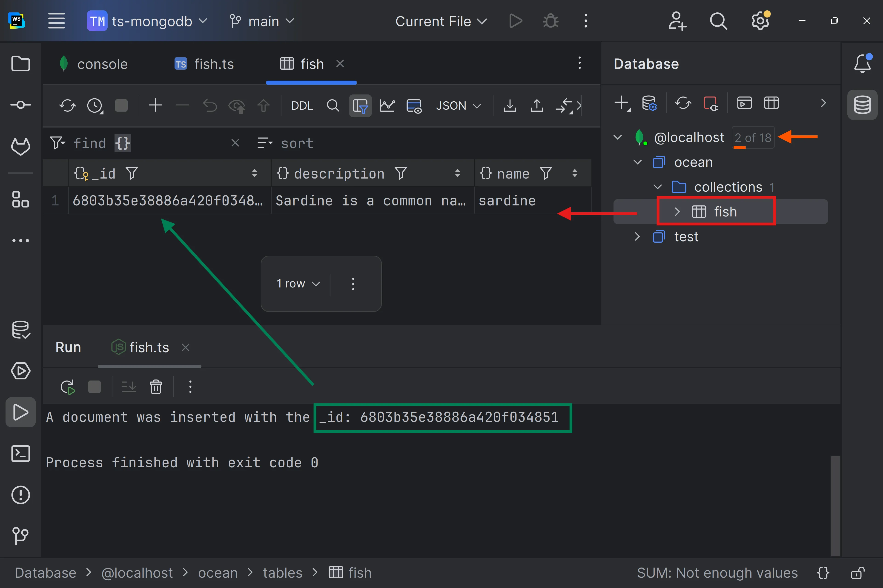This screenshot has width=883, height=588.
Task: Click the DDL button
Action: [302, 106]
